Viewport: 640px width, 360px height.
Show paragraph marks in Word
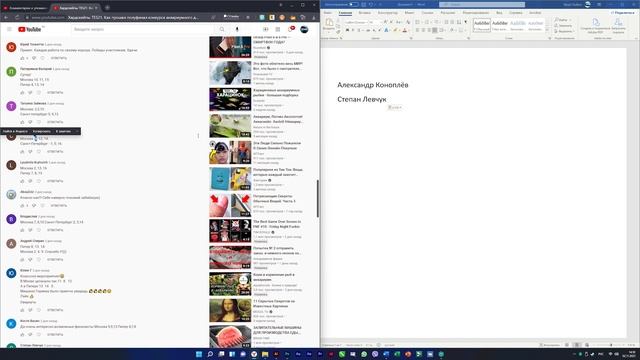pos(466,22)
